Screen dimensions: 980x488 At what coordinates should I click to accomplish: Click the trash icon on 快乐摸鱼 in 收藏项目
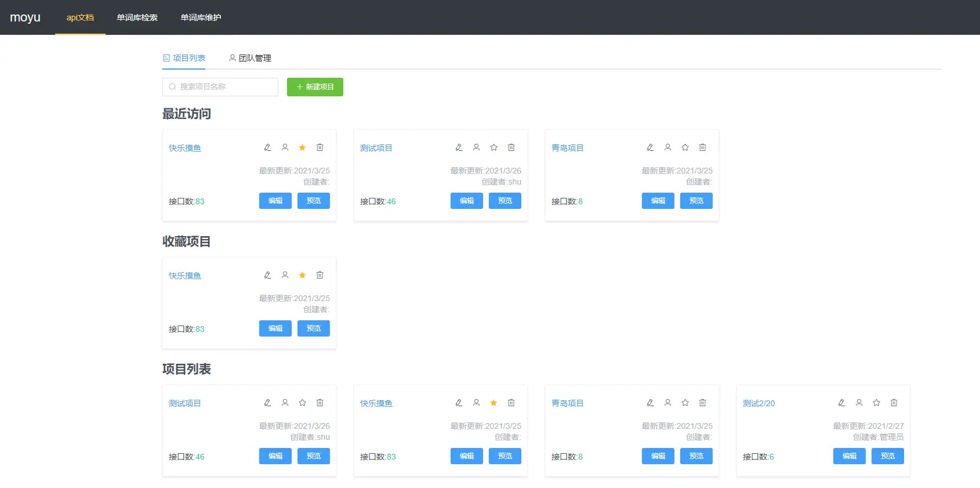(x=320, y=275)
